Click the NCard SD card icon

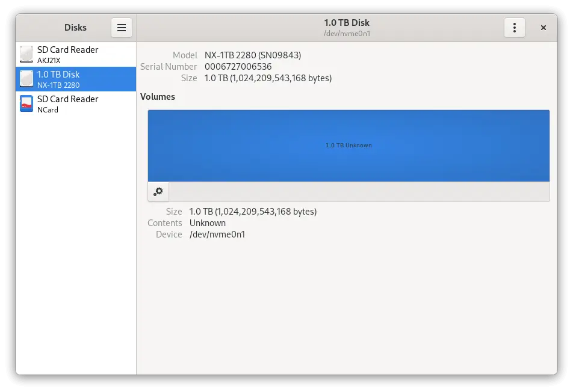26,103
